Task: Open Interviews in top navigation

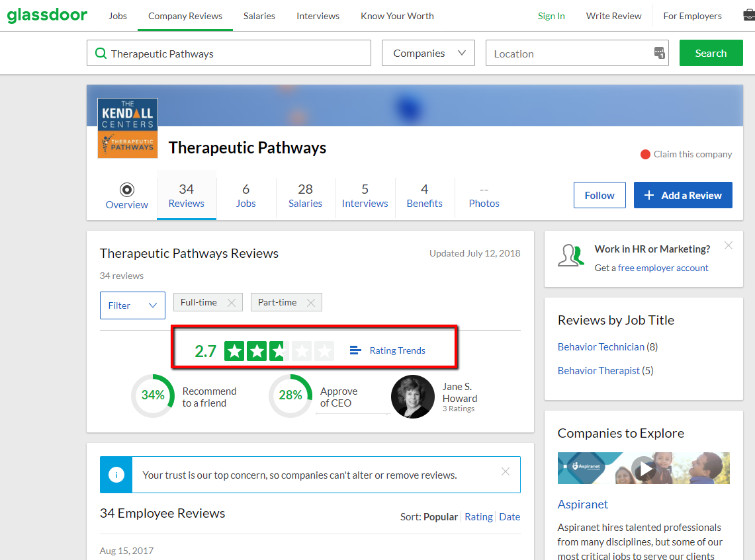Action: pyautogui.click(x=318, y=16)
